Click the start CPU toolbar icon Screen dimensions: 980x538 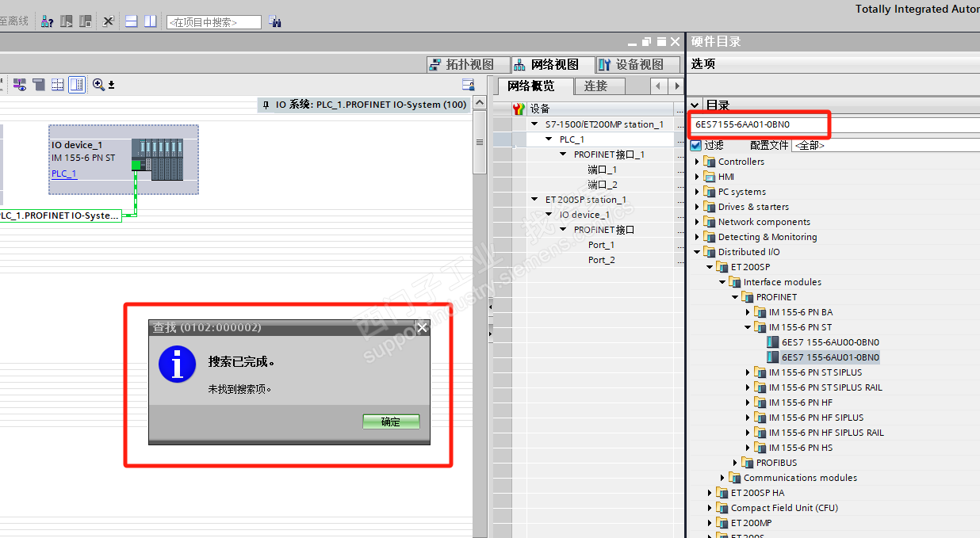(67, 21)
